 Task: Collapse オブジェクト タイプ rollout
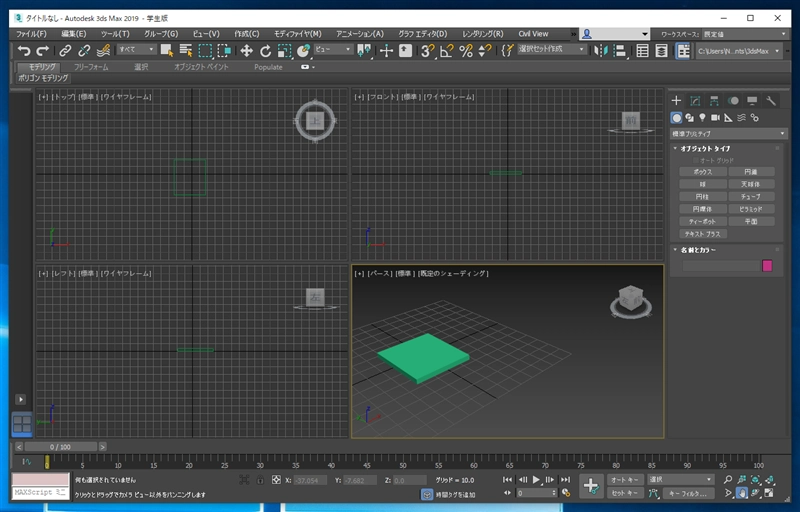point(705,148)
